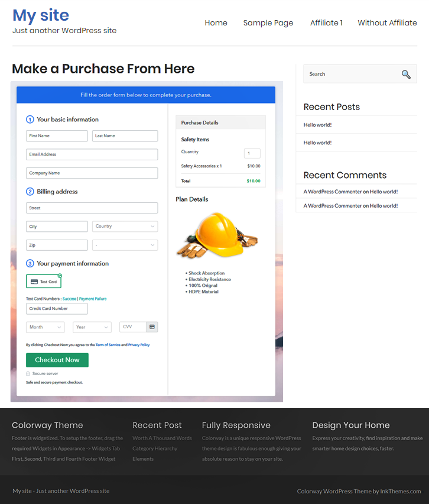This screenshot has height=504, width=429.
Task: Open Sample Page in the navigation menu
Action: pos(268,23)
